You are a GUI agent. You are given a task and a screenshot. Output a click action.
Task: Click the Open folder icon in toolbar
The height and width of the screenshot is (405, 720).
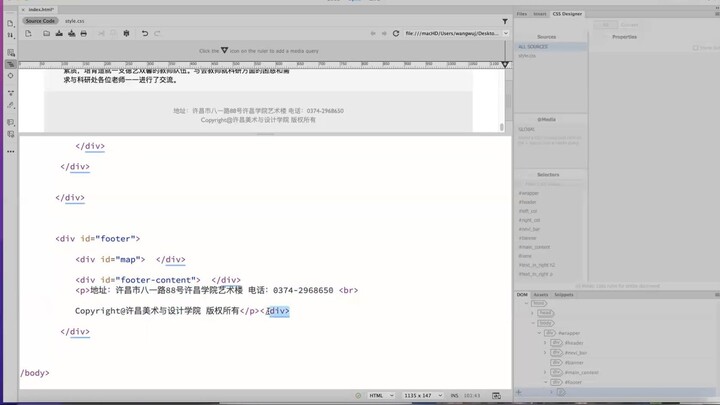tap(46, 33)
